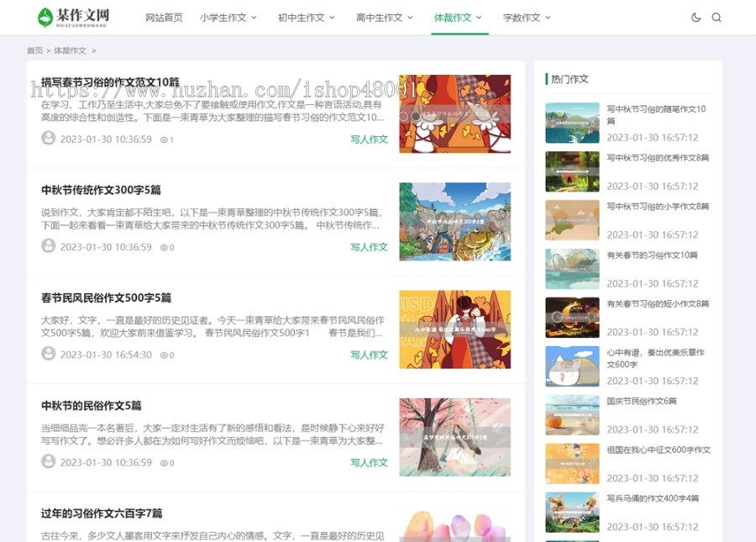Screen dimensions: 756x542
Task: Open article 描写春节习俗的作文范文10篇
Action: click(110, 82)
